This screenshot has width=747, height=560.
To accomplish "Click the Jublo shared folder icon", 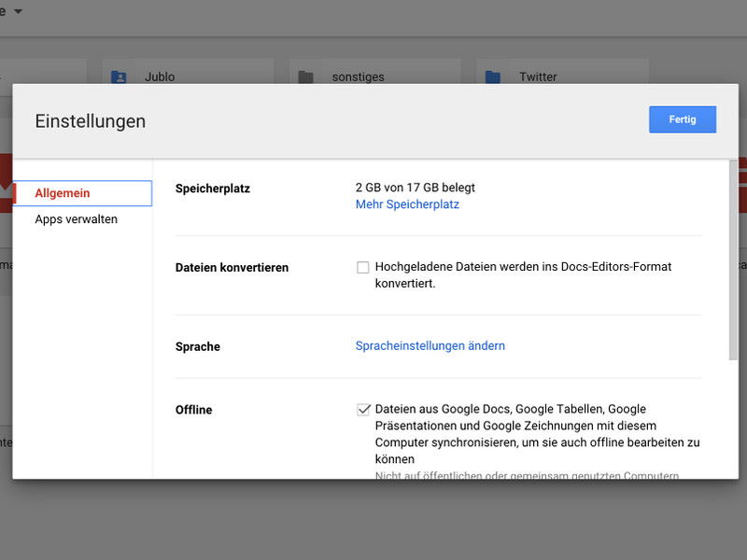I will [119, 77].
